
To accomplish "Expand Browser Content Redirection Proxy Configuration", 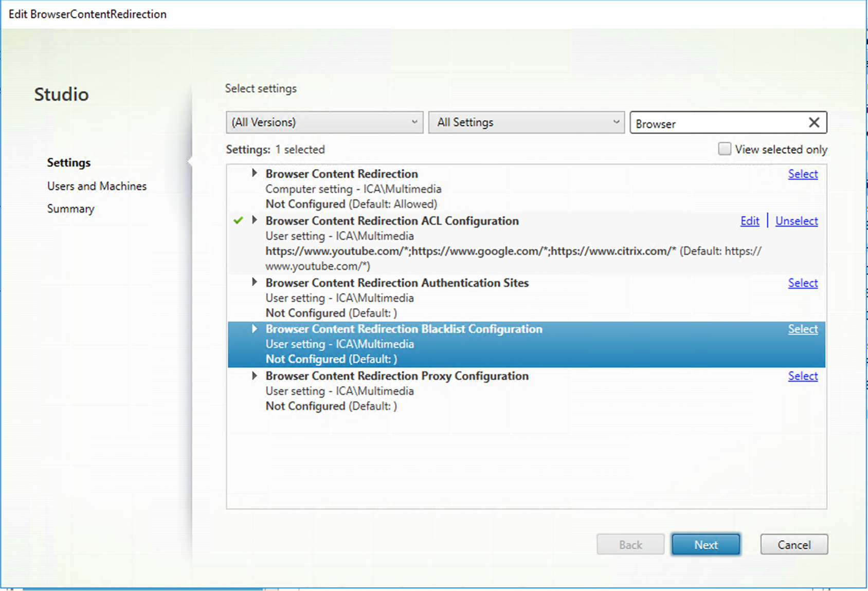I will tap(254, 375).
